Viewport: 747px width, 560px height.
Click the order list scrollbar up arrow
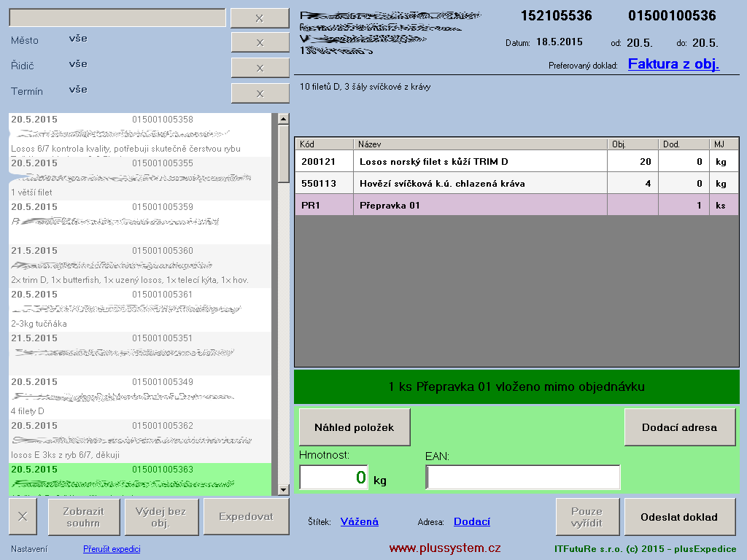284,119
